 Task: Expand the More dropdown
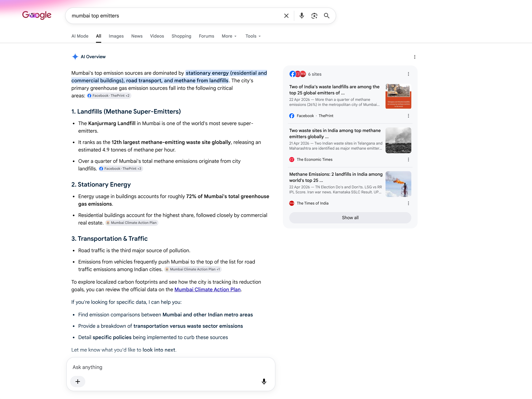click(229, 36)
